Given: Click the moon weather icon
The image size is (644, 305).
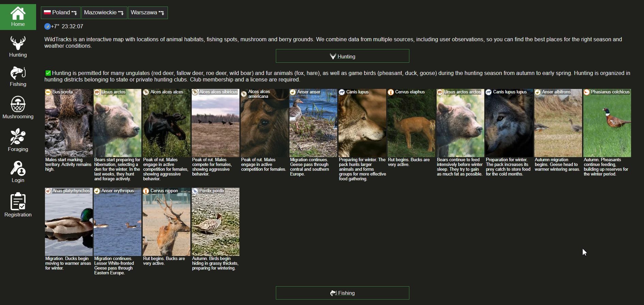Looking at the screenshot, I should pos(47,27).
